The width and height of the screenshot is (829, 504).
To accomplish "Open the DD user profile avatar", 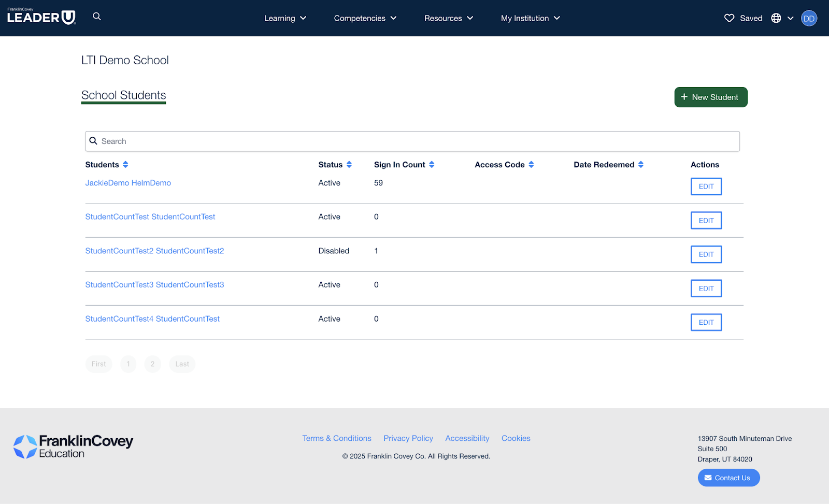I will (x=809, y=18).
